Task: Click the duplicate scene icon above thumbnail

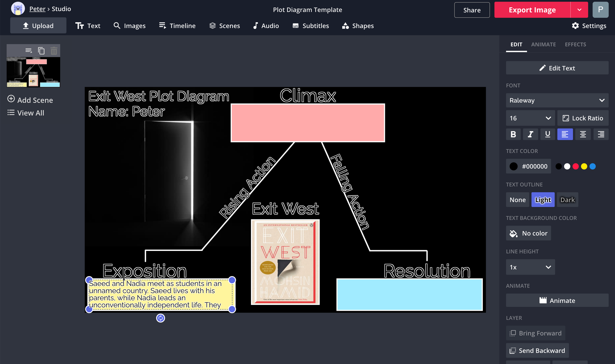Action: (x=41, y=51)
